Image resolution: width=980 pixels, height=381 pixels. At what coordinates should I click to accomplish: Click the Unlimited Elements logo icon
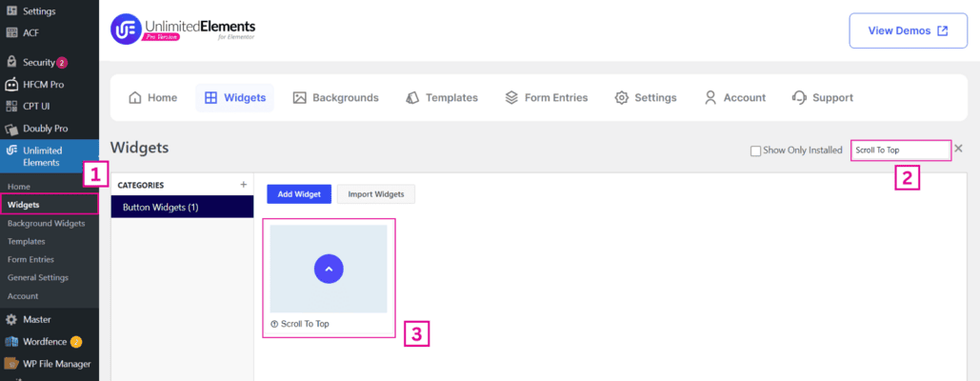[x=129, y=30]
